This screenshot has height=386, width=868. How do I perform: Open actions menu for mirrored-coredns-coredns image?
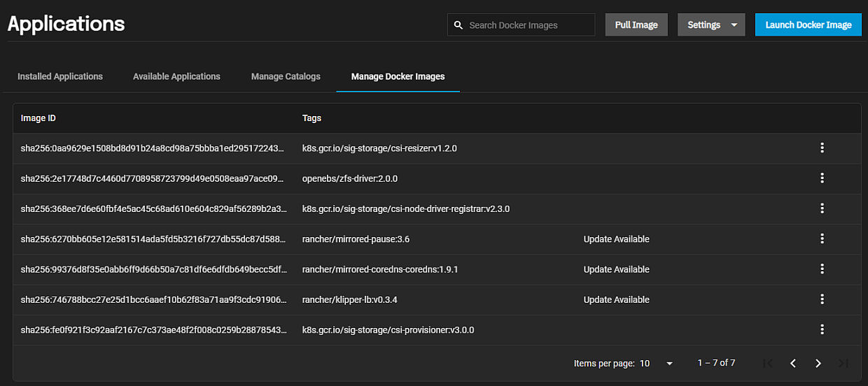pos(822,269)
